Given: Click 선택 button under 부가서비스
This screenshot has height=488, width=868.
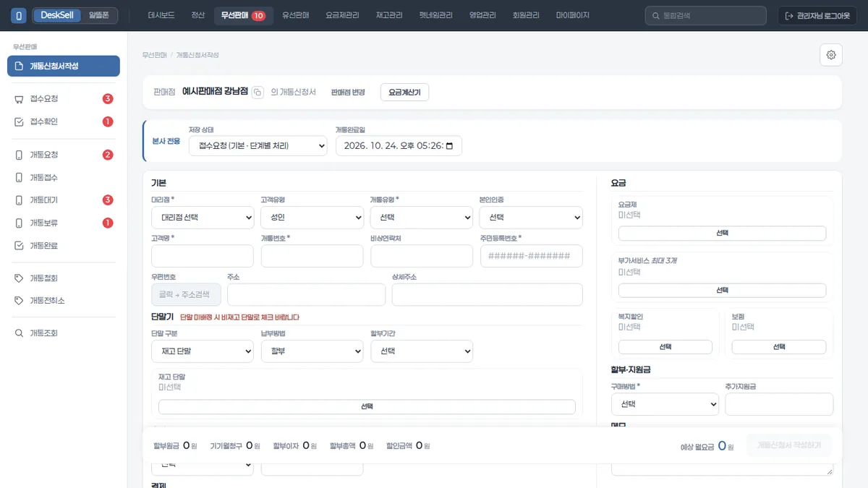Looking at the screenshot, I should [x=722, y=290].
